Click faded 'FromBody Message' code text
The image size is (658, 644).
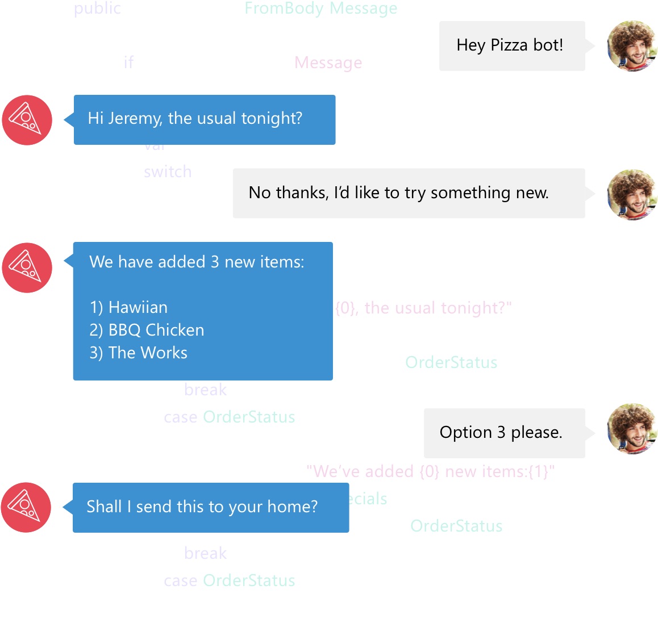click(x=320, y=9)
